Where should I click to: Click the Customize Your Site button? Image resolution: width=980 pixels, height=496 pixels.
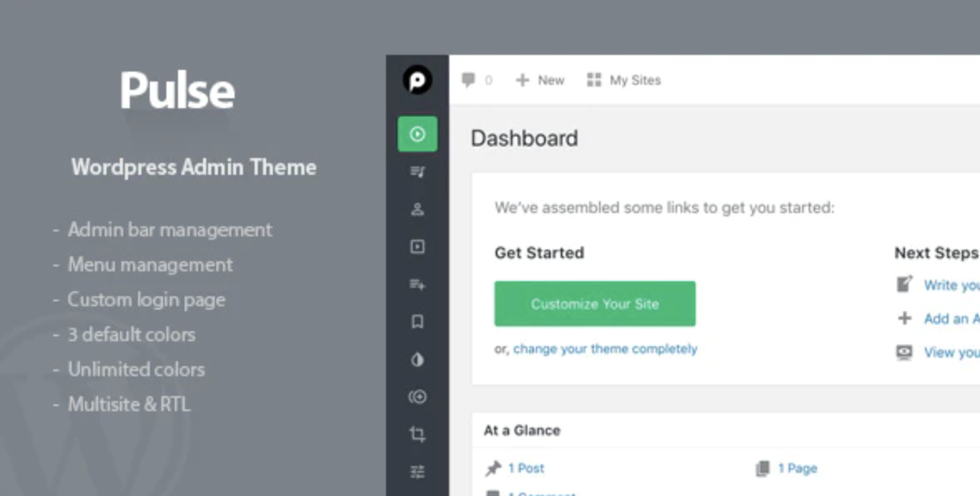(595, 304)
